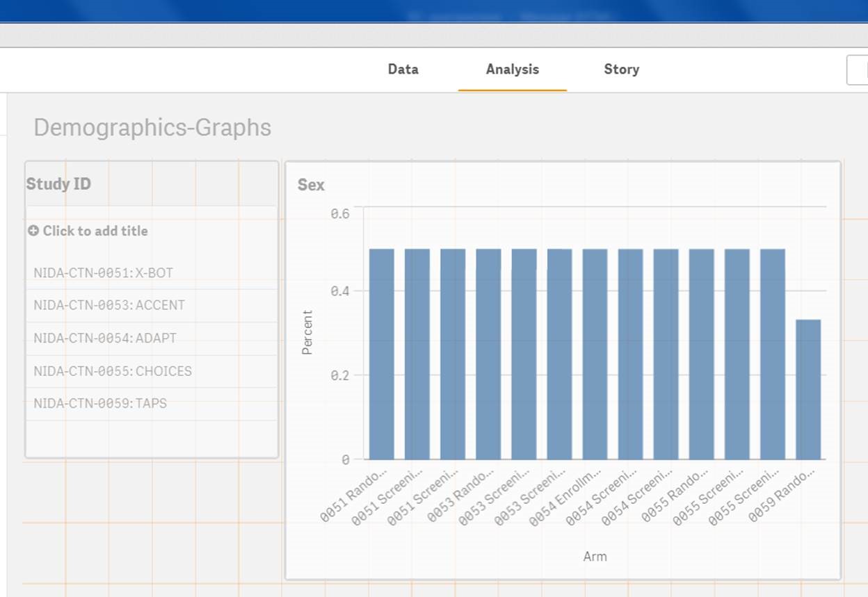Click the 0053 Rando x-axis label

click(460, 496)
